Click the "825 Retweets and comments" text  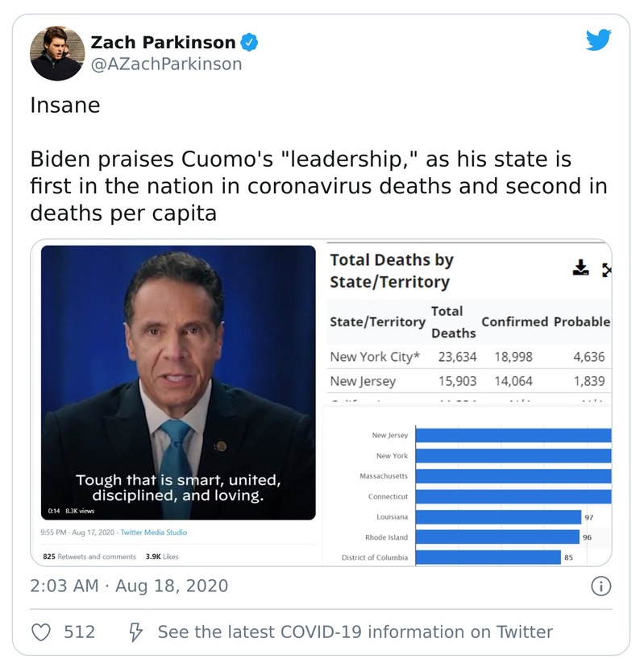pos(89,557)
